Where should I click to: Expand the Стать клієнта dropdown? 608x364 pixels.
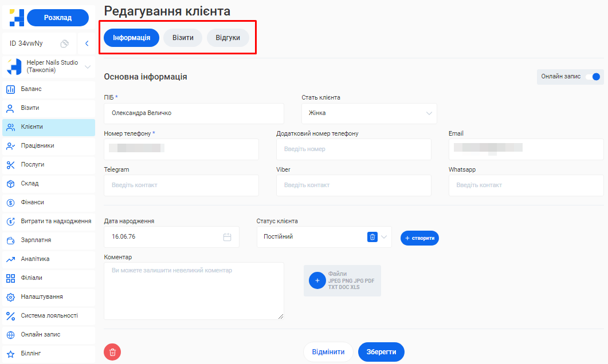(429, 113)
